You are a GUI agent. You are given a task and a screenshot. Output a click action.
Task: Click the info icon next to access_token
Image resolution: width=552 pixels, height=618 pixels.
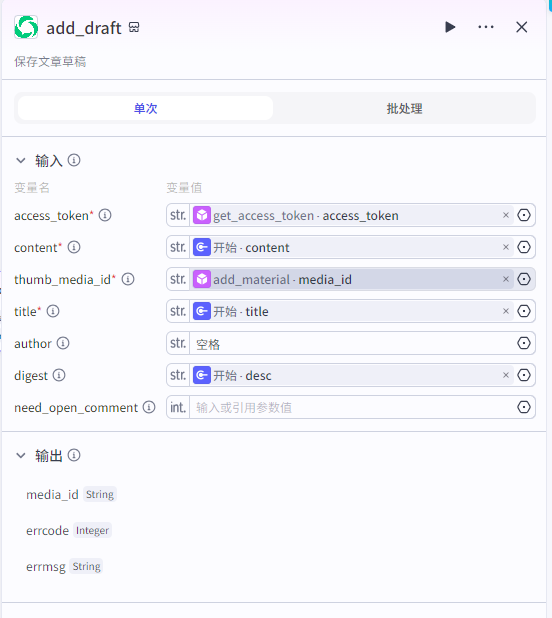click(x=105, y=215)
